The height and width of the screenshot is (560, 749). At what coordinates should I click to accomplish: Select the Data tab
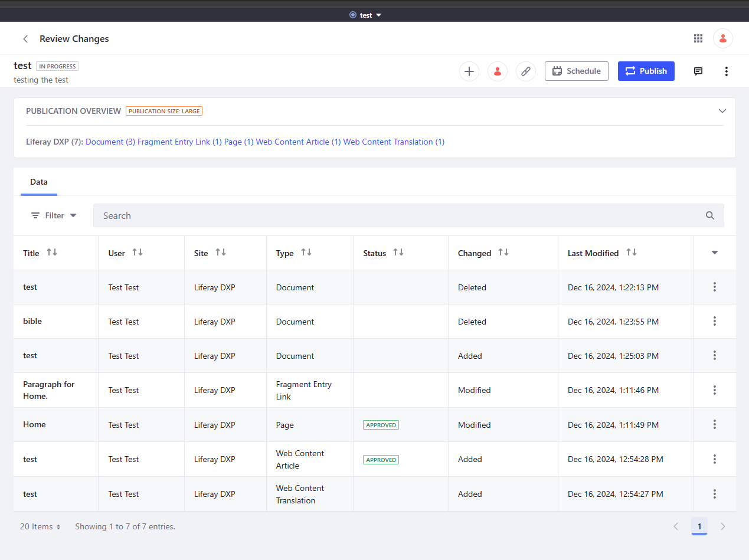39,182
